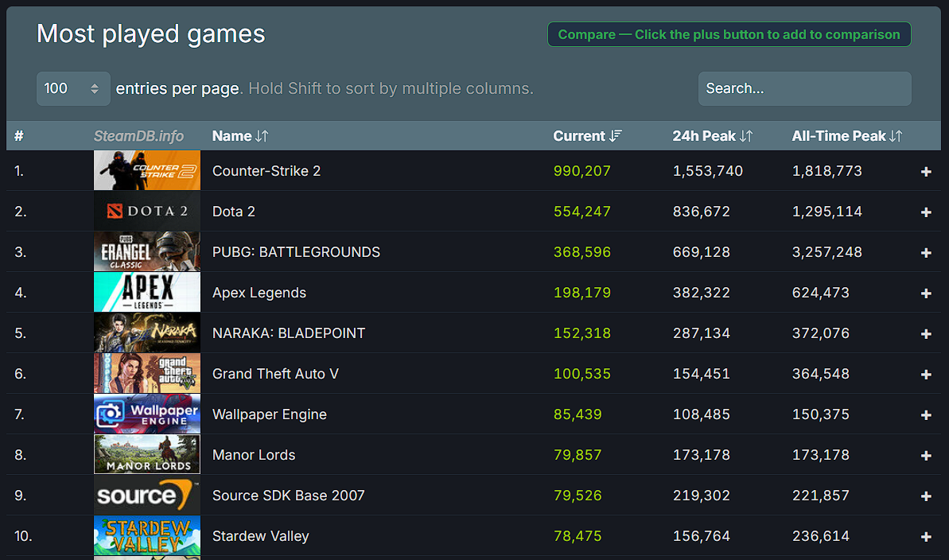The image size is (949, 560).
Task: Open Manor Lords name link
Action: pos(254,455)
